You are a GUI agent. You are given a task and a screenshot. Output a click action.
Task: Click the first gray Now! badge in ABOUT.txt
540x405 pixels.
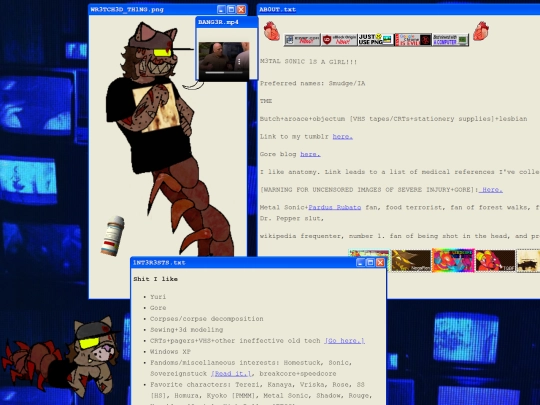[302, 40]
